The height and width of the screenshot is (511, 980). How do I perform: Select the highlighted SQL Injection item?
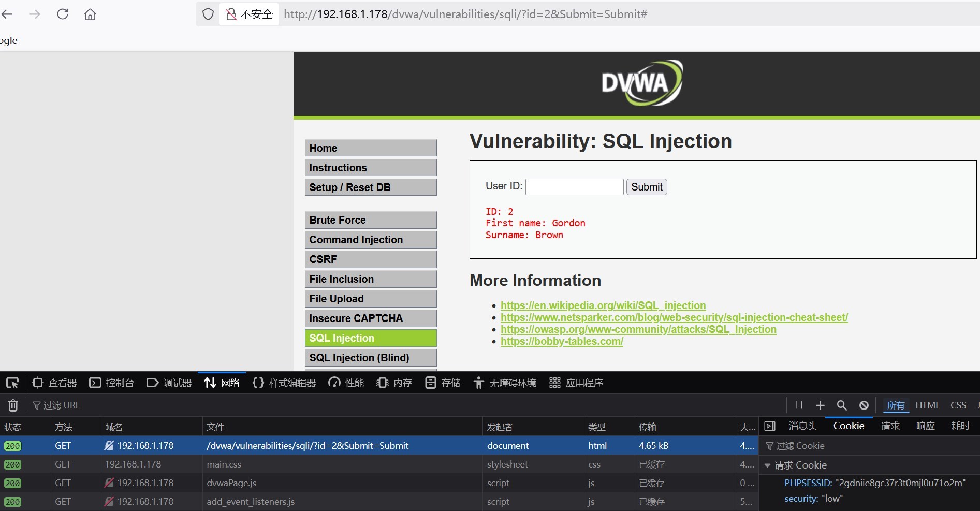click(x=371, y=338)
